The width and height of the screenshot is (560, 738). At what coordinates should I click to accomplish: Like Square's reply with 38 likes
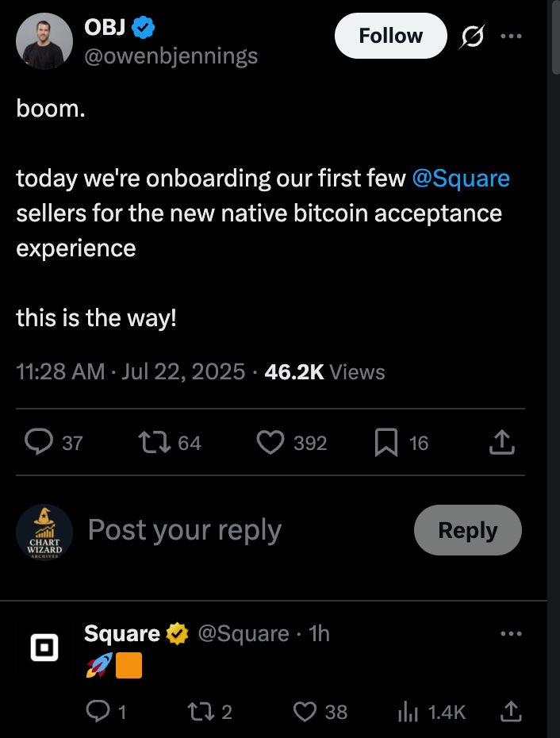pyautogui.click(x=305, y=712)
